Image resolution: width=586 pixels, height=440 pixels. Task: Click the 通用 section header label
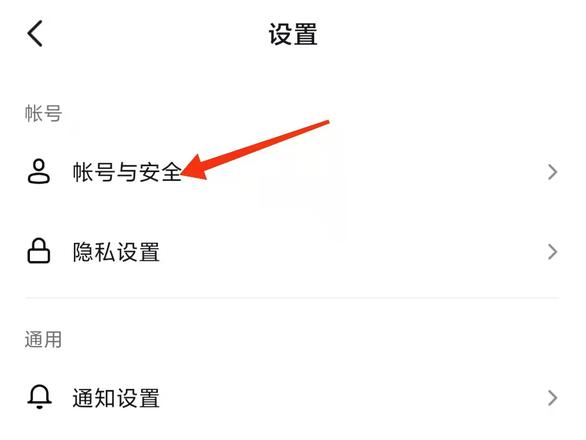click(x=43, y=339)
